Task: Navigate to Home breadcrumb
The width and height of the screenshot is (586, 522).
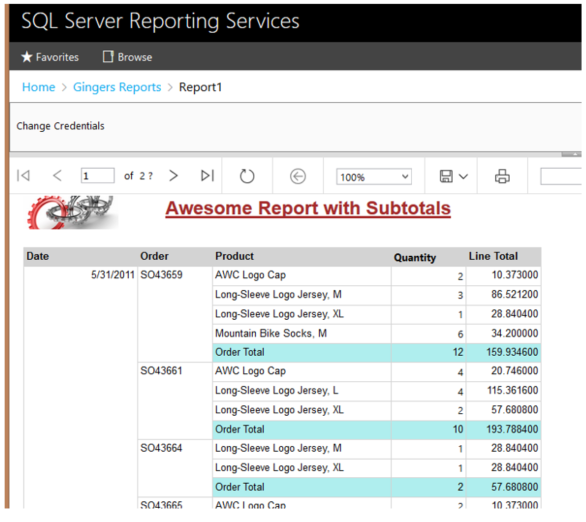Action: [x=38, y=87]
